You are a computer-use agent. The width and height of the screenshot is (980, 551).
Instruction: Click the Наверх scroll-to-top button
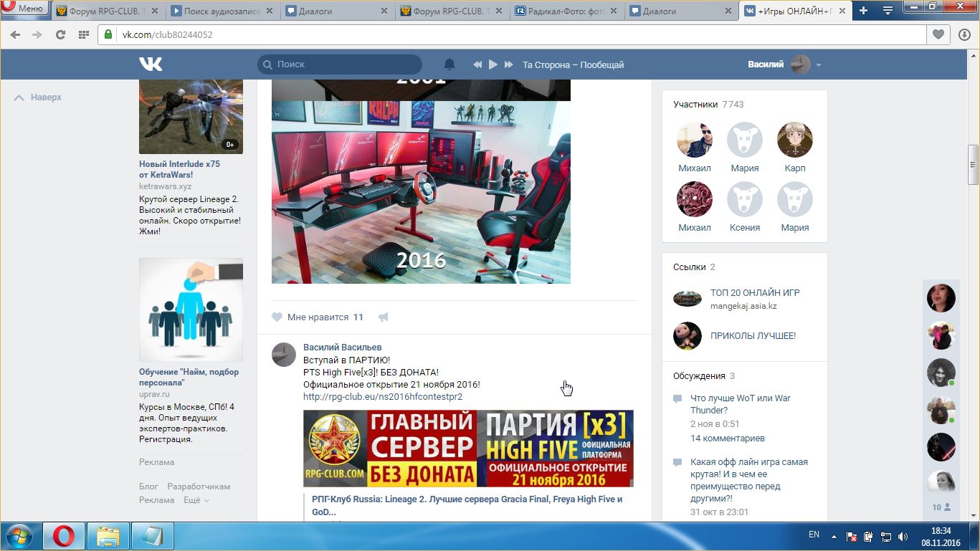point(39,97)
